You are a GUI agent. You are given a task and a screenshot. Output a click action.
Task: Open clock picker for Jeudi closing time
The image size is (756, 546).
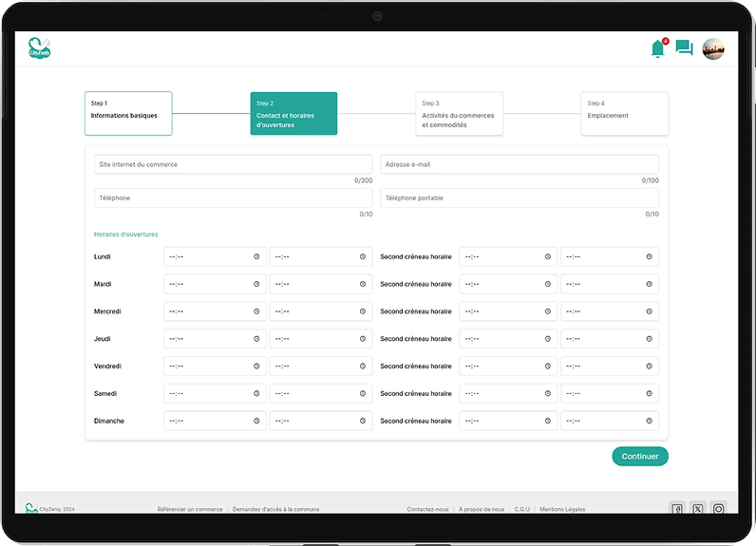coord(363,339)
